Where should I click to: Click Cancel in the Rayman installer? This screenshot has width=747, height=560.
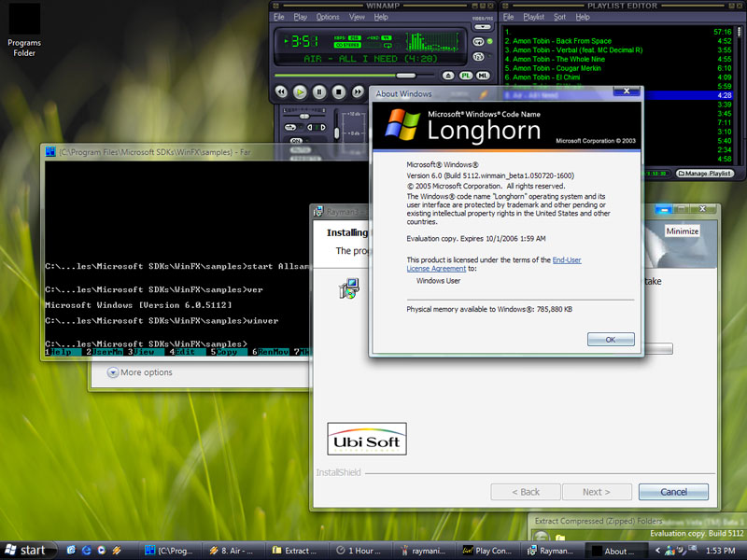click(673, 492)
